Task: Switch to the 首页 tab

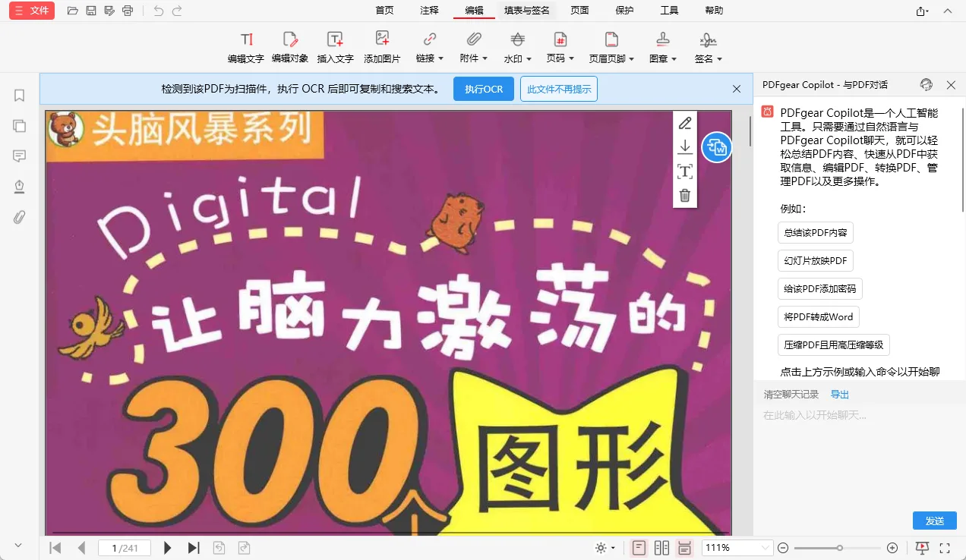Action: (385, 11)
